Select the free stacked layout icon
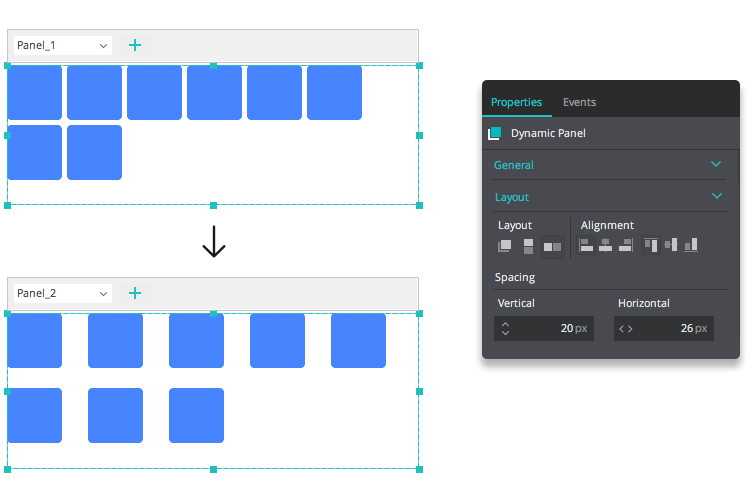Viewport: 750px width, 500px height. point(505,246)
